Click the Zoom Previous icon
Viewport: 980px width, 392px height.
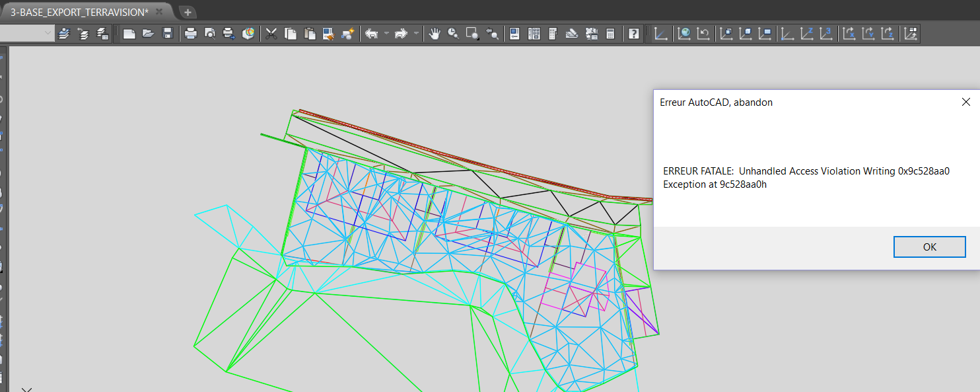[x=492, y=34]
